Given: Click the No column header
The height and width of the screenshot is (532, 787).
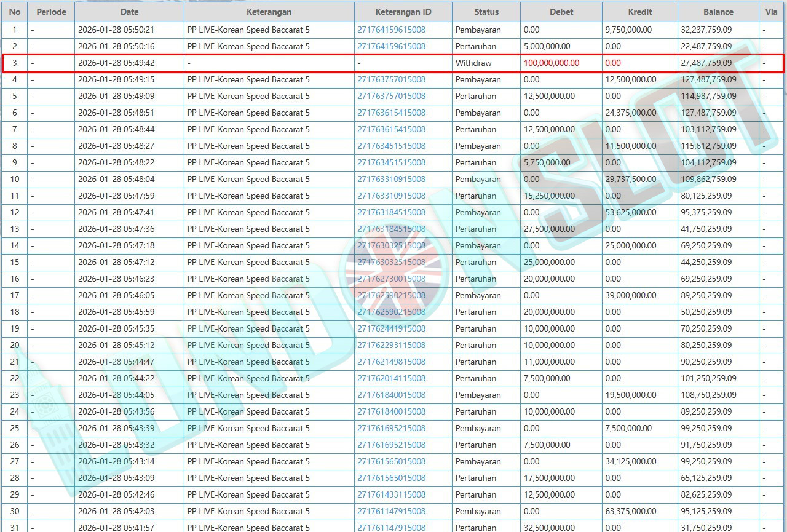Looking at the screenshot, I should 15,12.
